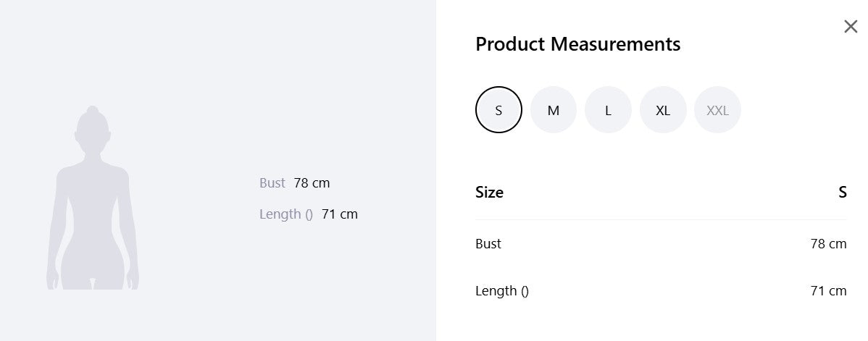Select size M

(553, 109)
